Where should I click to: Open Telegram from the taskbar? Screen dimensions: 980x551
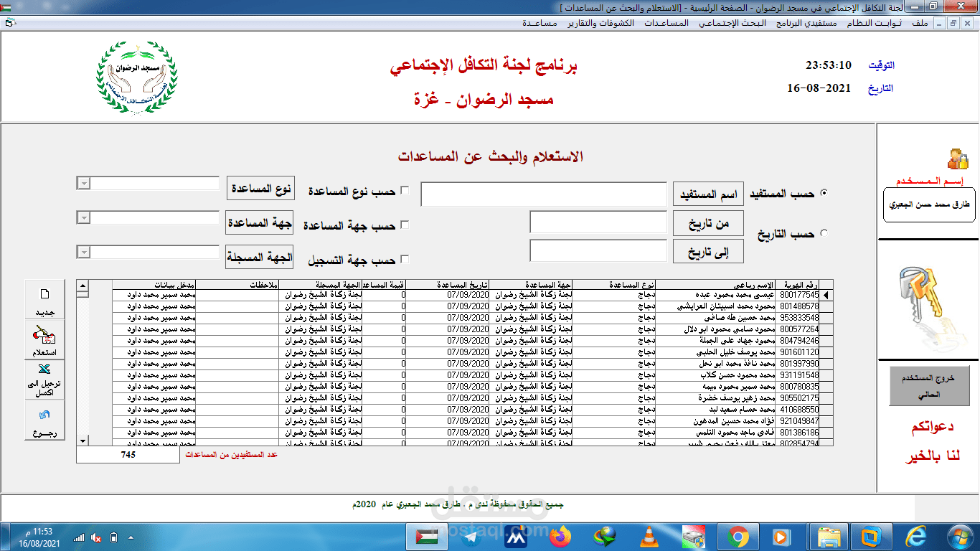pos(470,537)
